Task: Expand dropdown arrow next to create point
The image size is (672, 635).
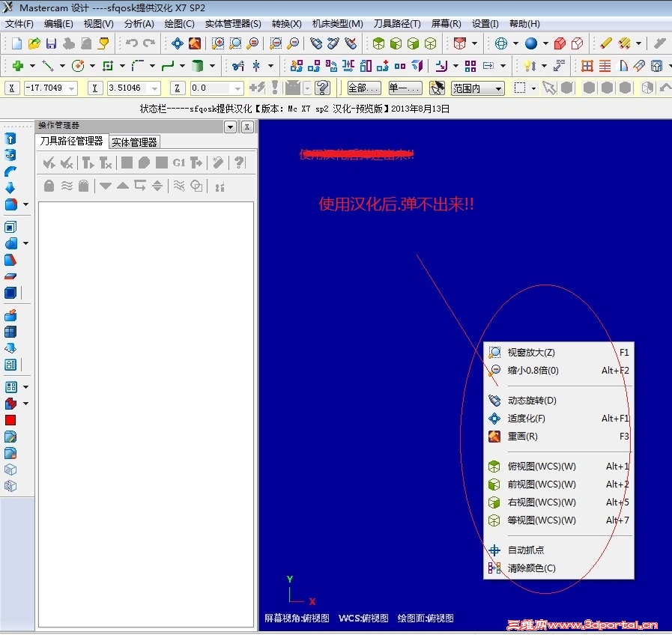Action: (x=32, y=66)
